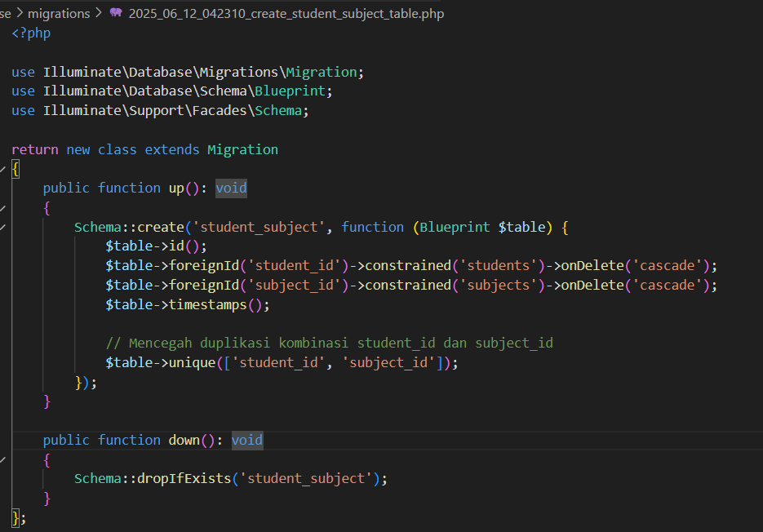Click the PHP elephant icon in breadcrumb
Viewport: 763px width, 532px height.
coord(116,14)
